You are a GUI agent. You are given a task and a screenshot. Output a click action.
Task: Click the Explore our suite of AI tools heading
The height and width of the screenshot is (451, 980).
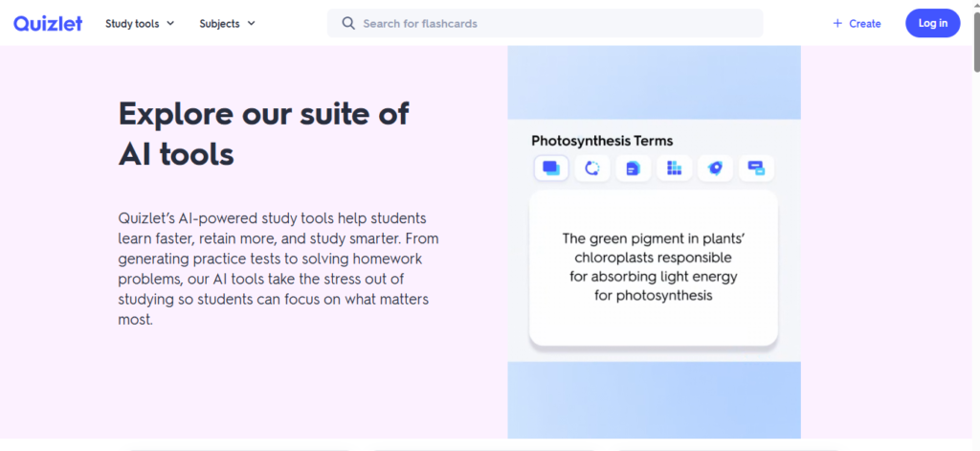point(264,134)
